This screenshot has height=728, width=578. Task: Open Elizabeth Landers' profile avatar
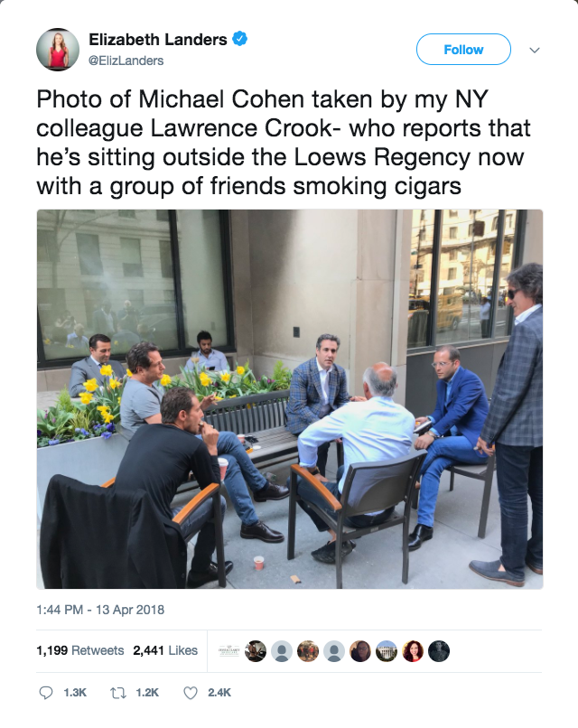pyautogui.click(x=58, y=49)
